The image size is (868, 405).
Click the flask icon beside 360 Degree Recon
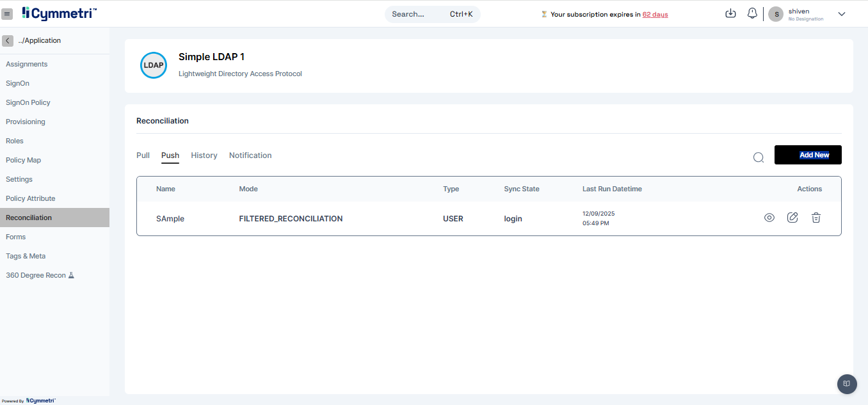[x=71, y=275]
